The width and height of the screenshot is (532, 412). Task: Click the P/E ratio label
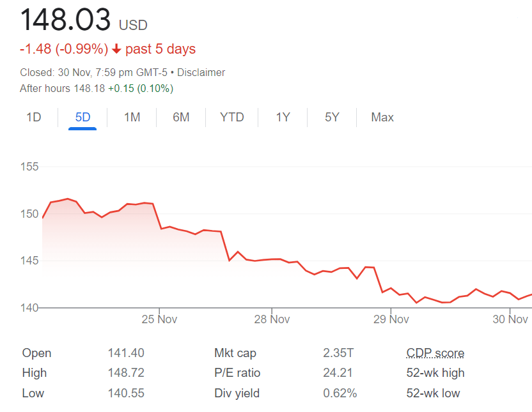tap(237, 373)
